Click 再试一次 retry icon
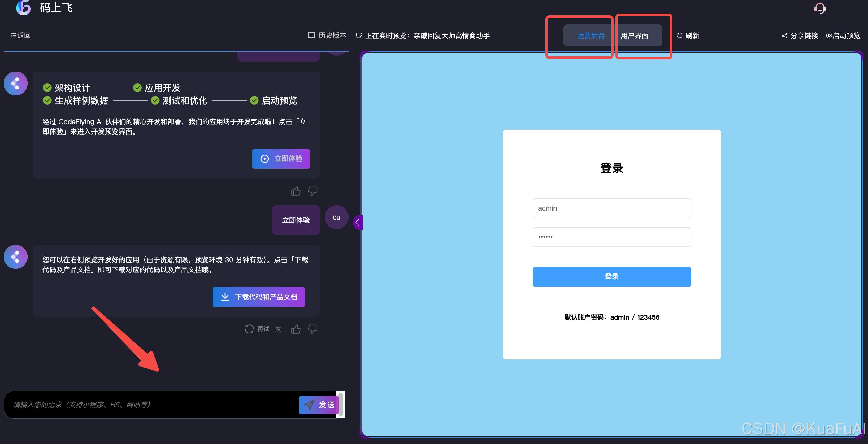 pos(249,329)
